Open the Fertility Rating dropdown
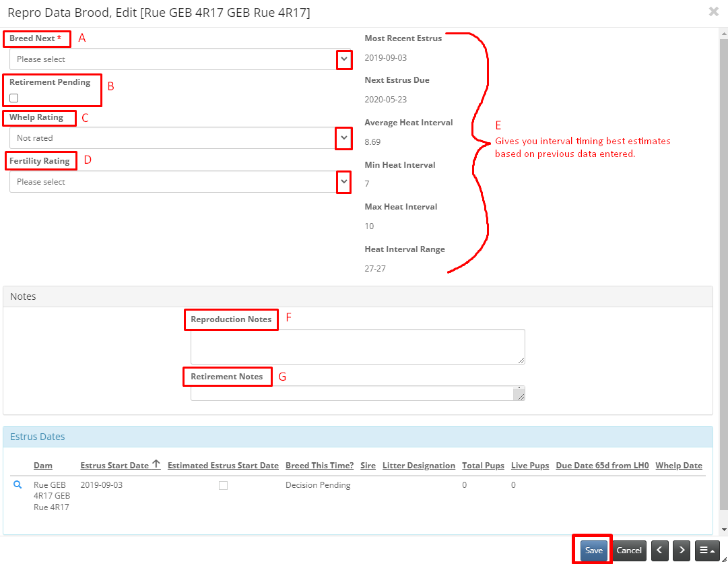The height and width of the screenshot is (564, 728). 343,182
